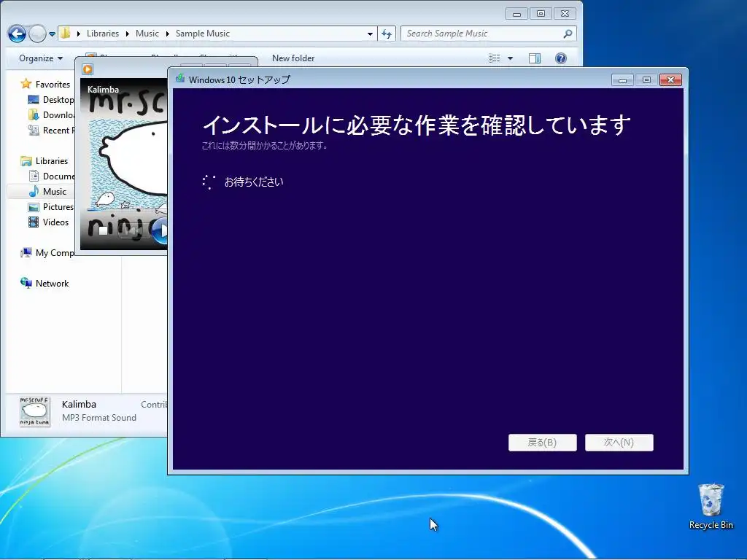Click the Windows Media Player title icon
The width and height of the screenshot is (747, 560).
[x=88, y=69]
